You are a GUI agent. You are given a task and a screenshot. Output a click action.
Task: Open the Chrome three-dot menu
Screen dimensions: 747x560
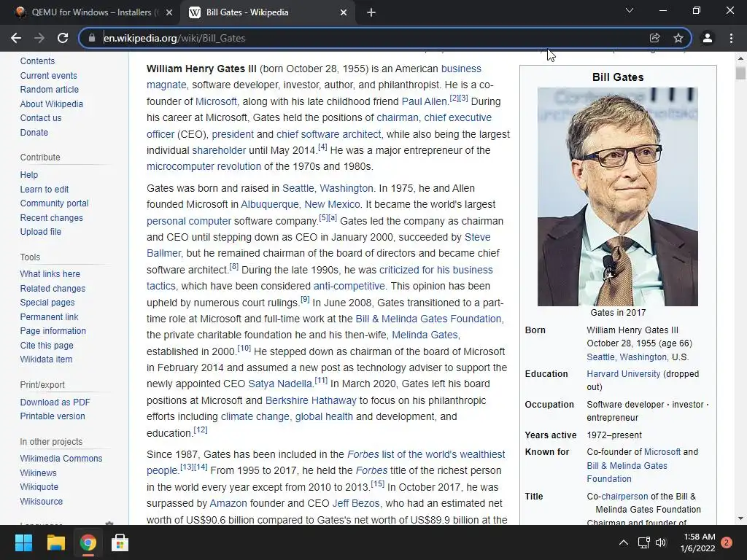pos(731,38)
